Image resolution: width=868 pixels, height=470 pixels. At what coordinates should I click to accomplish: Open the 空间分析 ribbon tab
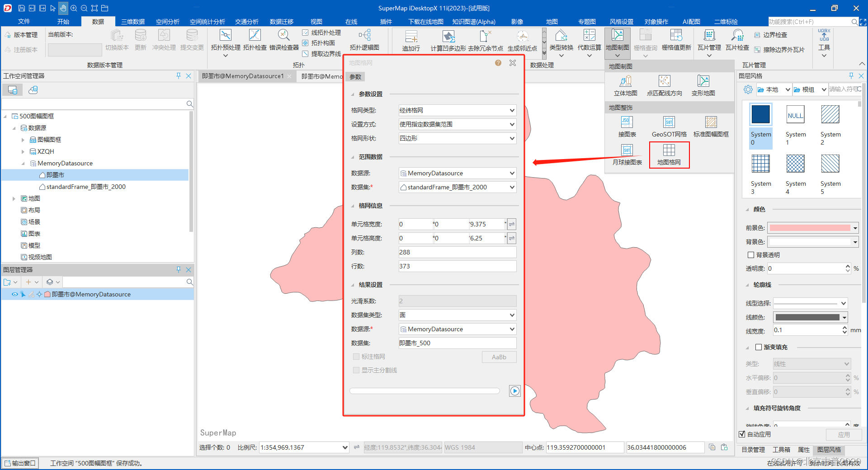[x=168, y=22]
